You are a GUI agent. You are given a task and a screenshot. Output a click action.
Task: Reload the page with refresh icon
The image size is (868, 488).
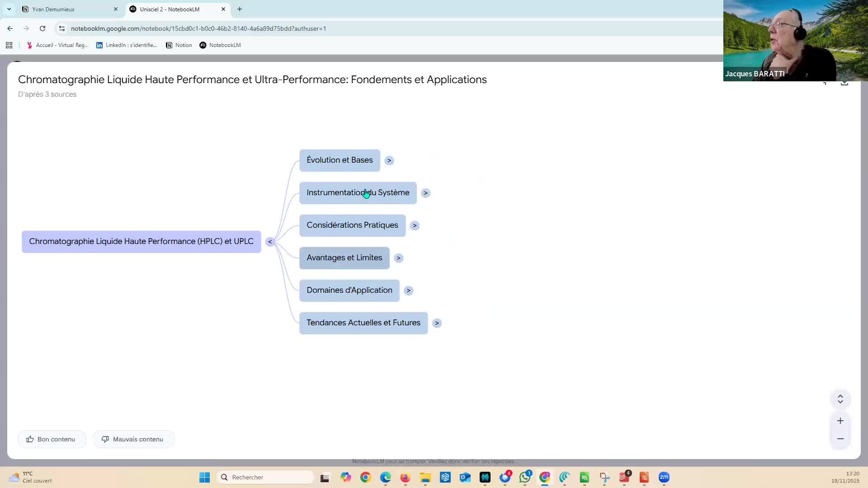click(42, 28)
